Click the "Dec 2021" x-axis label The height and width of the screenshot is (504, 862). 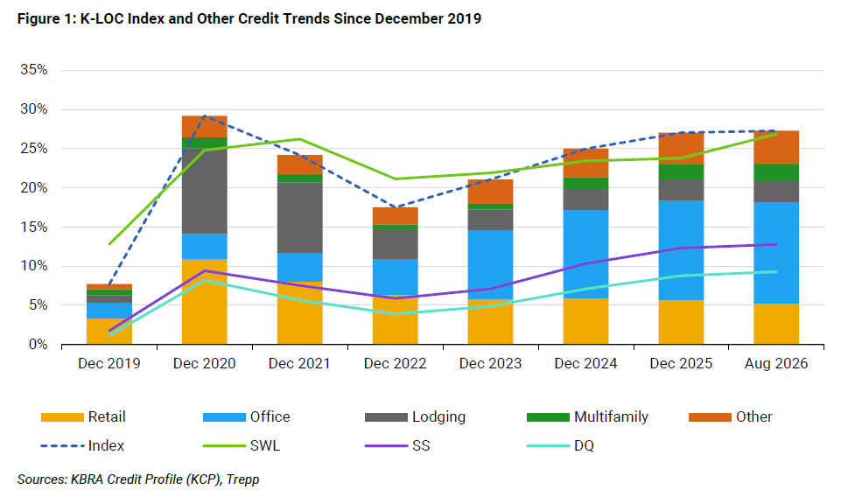pos(299,364)
